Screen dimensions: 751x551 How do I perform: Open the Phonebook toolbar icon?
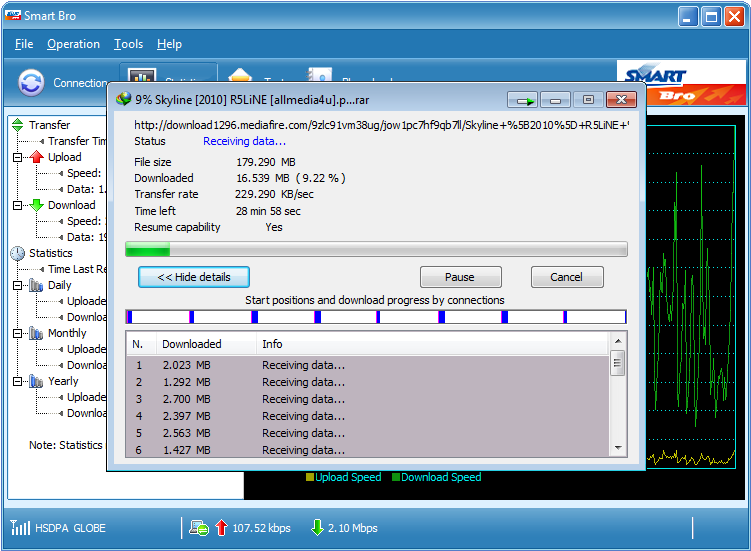[x=319, y=75]
